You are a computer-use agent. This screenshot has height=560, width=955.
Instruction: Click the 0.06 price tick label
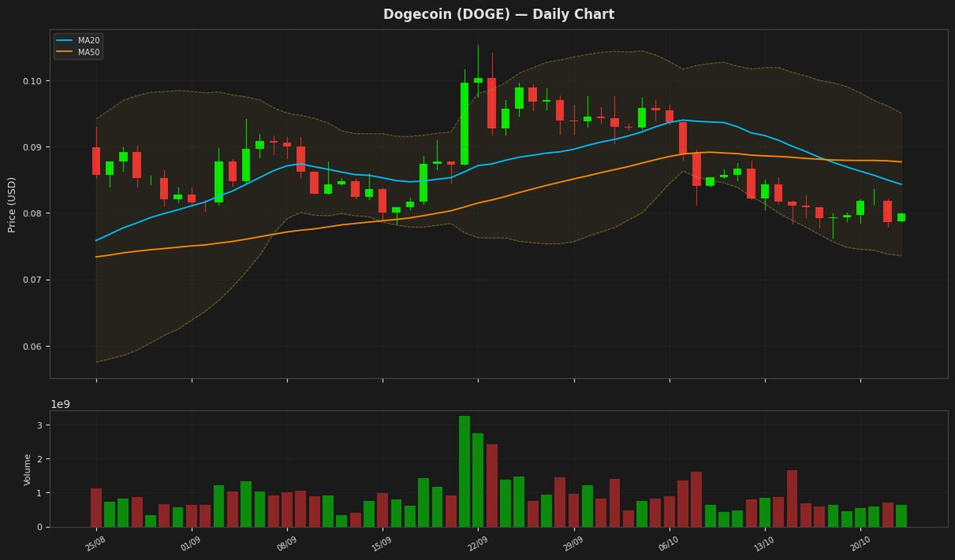33,347
